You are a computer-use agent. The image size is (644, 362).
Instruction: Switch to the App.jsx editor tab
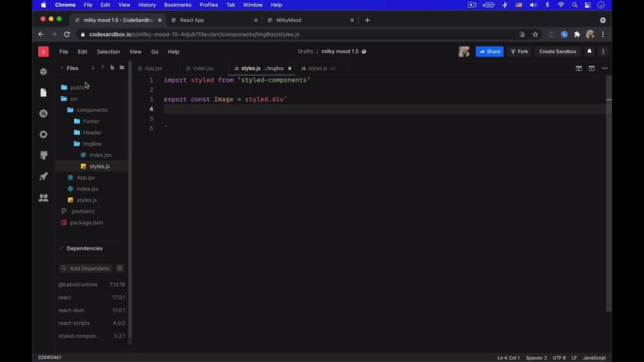click(152, 68)
